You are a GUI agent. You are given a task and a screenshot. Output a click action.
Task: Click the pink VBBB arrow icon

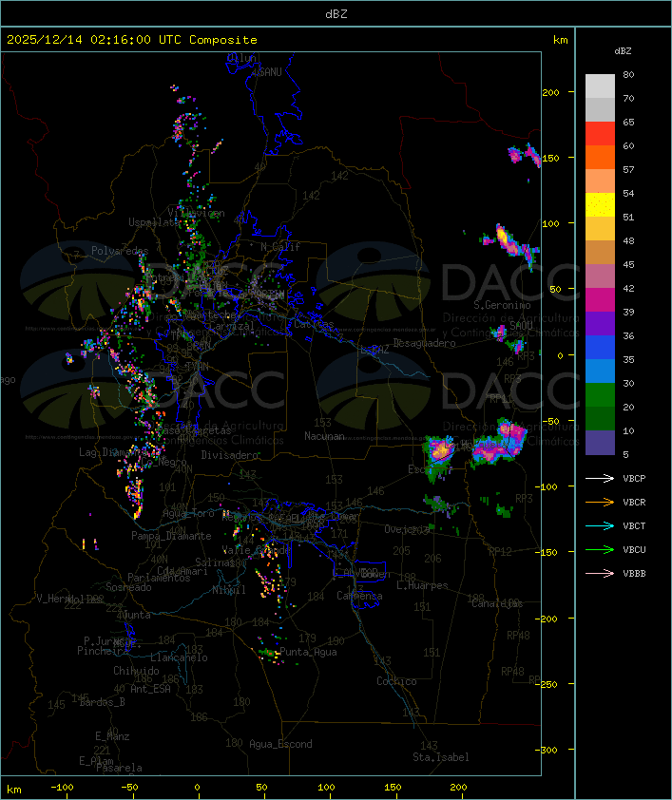(600, 573)
